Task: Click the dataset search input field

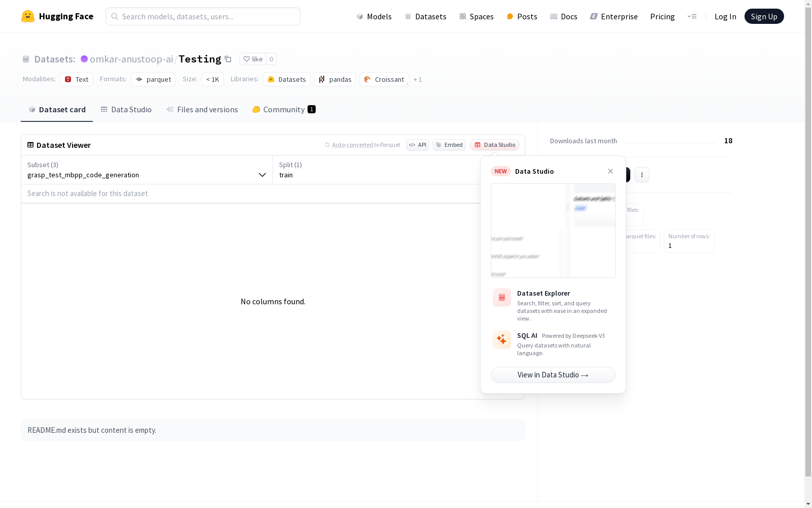Action: tap(251, 194)
